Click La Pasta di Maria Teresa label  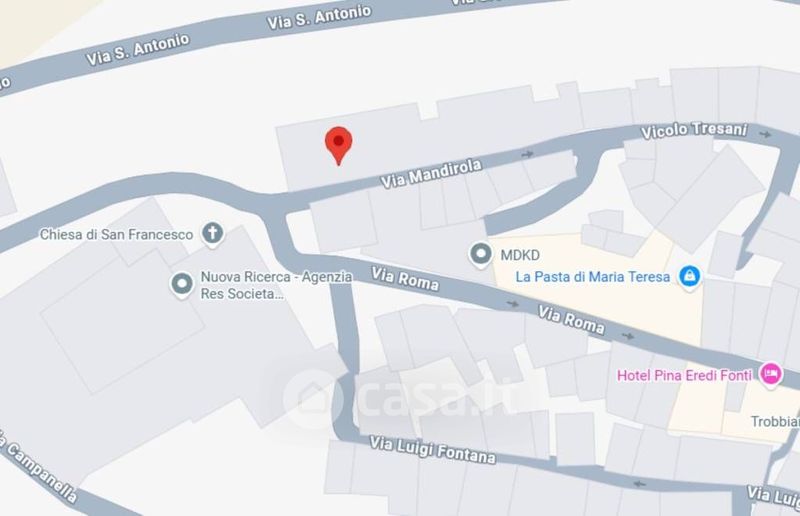click(x=592, y=277)
